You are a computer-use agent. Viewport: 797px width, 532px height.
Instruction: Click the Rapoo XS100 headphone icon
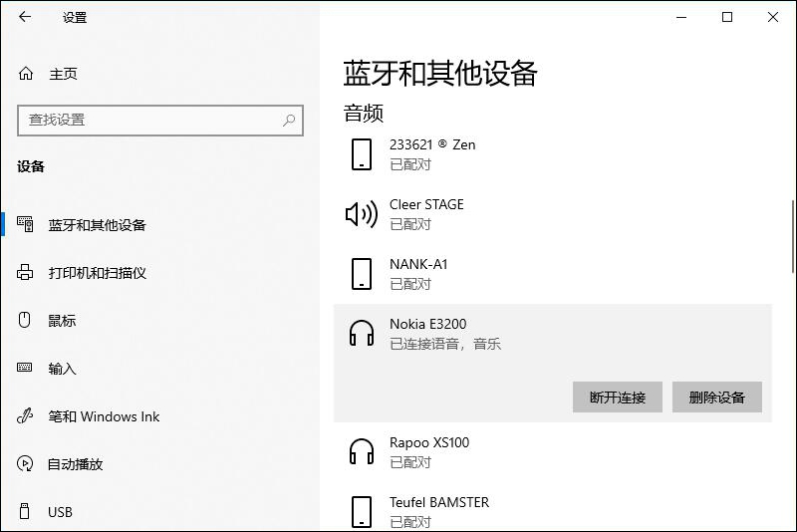click(362, 451)
